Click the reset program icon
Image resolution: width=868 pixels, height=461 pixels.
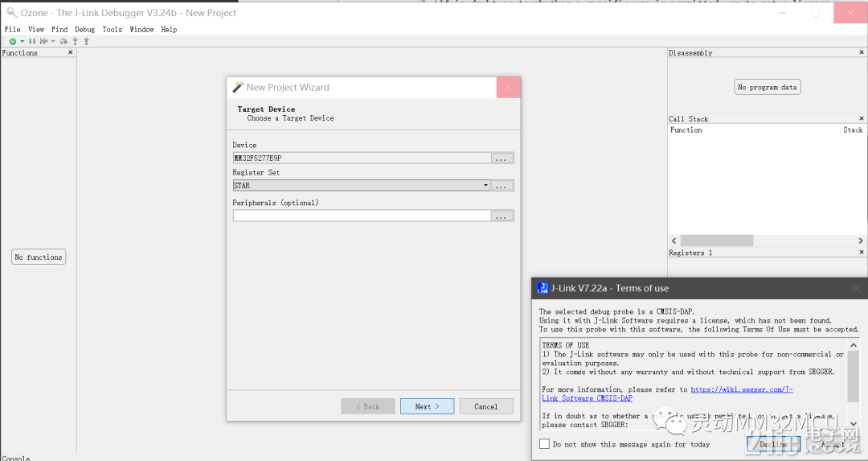click(43, 41)
